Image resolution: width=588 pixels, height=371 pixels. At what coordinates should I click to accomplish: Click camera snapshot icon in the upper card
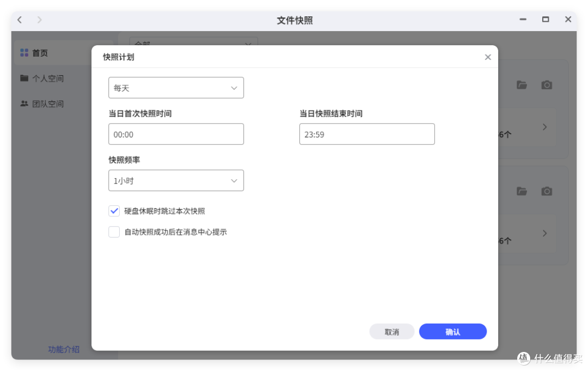pyautogui.click(x=547, y=85)
